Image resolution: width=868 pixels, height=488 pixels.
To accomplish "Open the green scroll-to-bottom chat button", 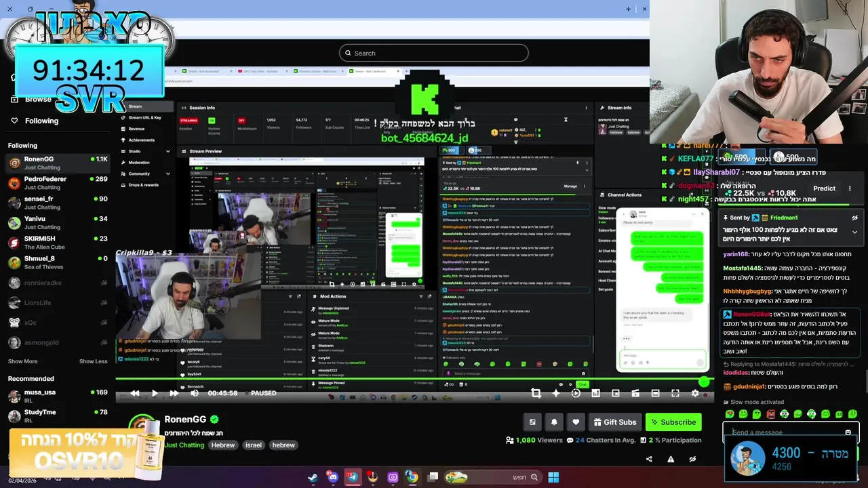I will pyautogui.click(x=704, y=382).
